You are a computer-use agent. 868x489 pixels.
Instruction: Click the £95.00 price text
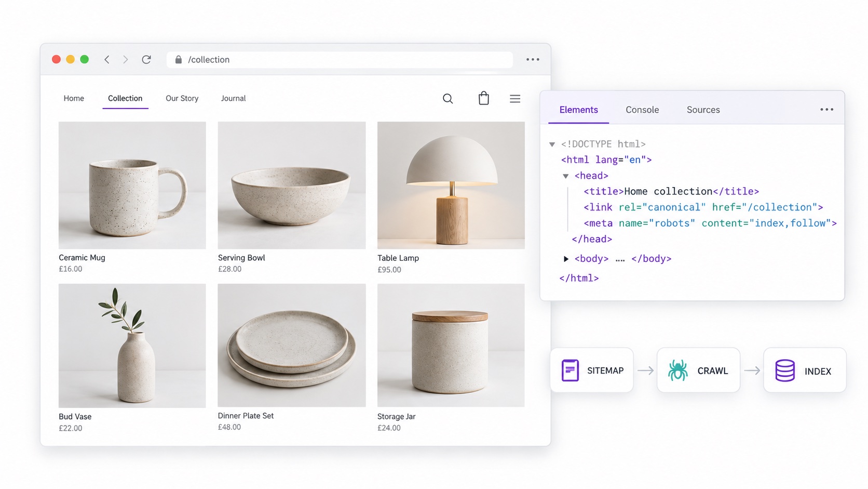(389, 270)
